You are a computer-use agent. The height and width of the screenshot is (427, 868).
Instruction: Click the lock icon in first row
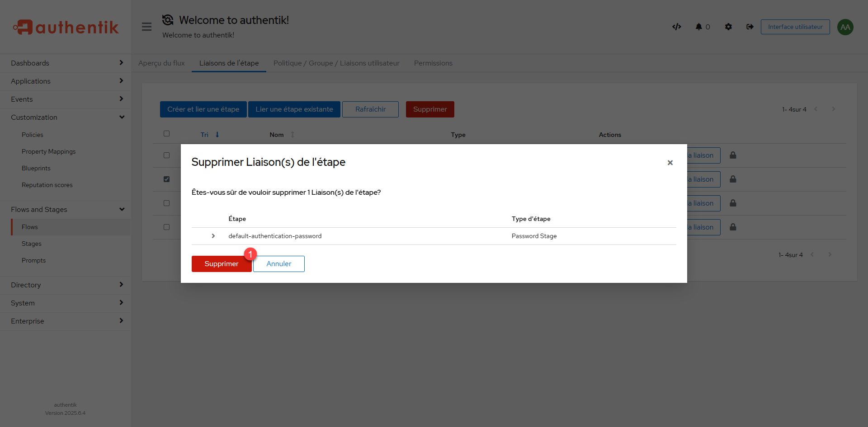click(x=733, y=155)
